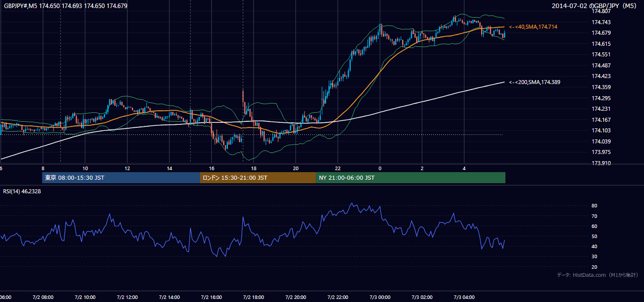Click RSI scale level 70

tap(594, 216)
